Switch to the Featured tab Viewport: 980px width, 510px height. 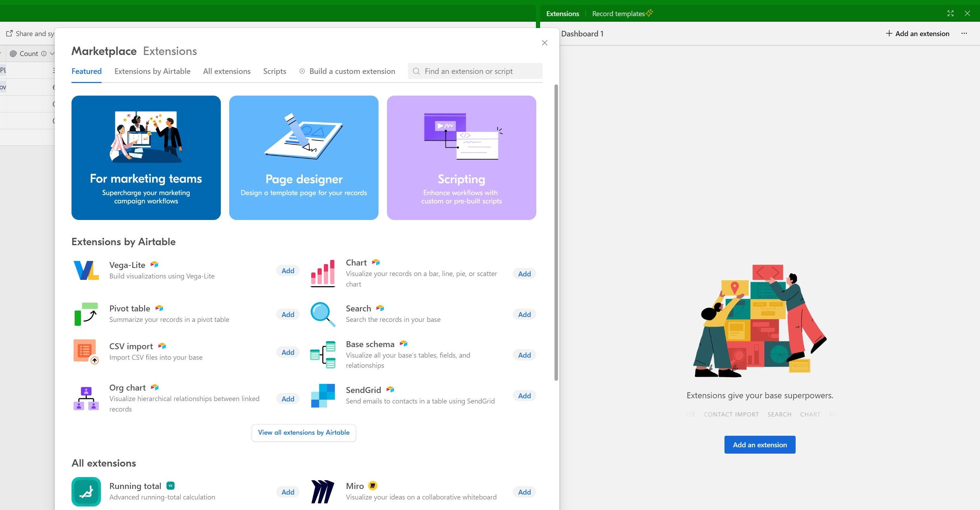(86, 71)
